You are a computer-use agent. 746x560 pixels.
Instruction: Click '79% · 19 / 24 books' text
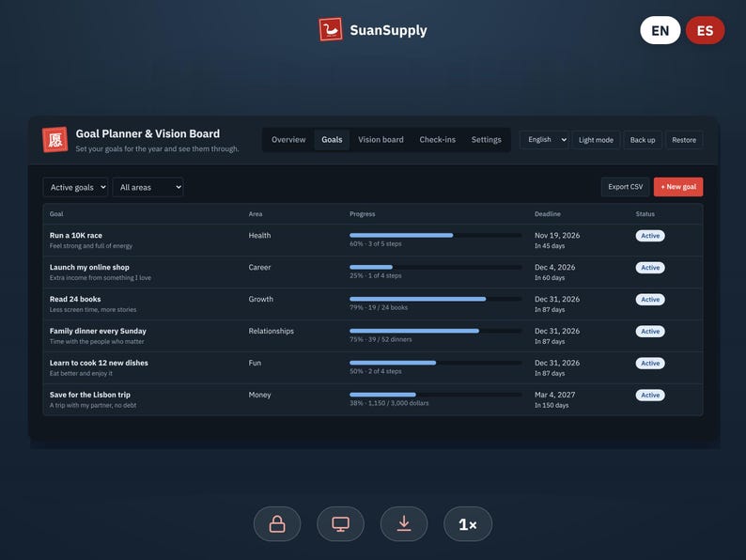pyautogui.click(x=379, y=308)
